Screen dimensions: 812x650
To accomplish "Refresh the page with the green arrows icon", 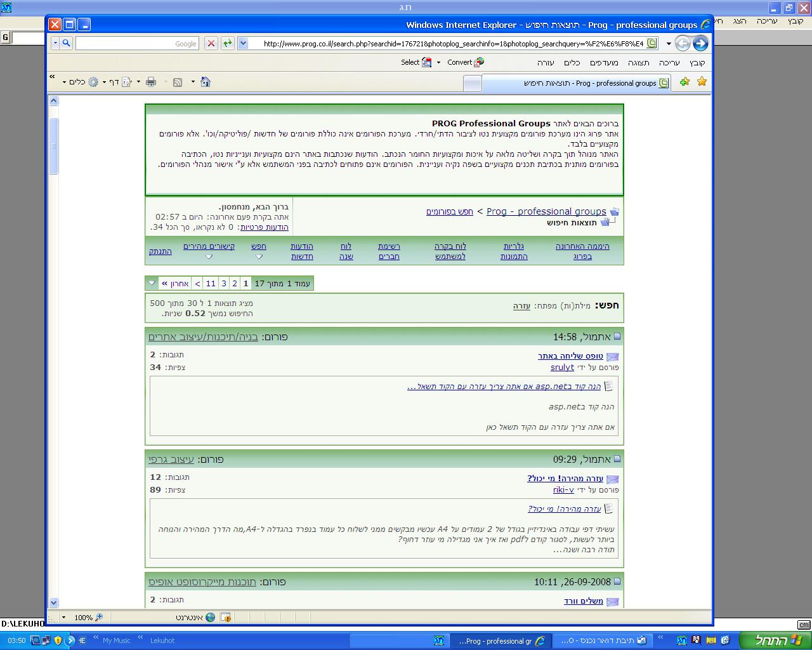I will [227, 43].
